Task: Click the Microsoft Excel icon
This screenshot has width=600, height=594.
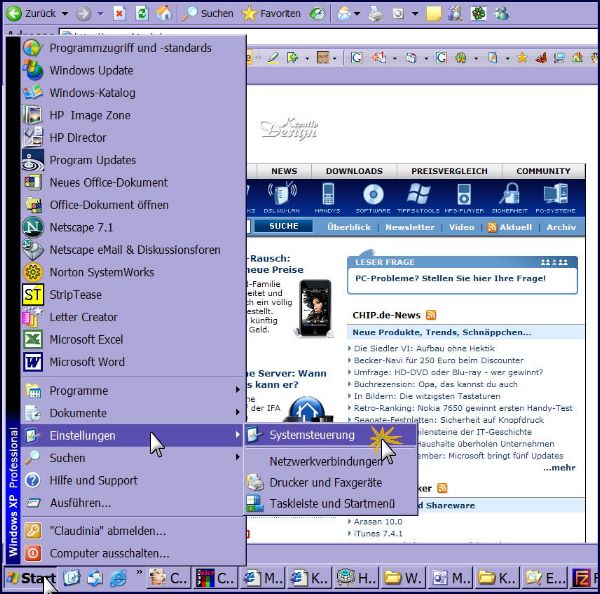Action: click(33, 339)
